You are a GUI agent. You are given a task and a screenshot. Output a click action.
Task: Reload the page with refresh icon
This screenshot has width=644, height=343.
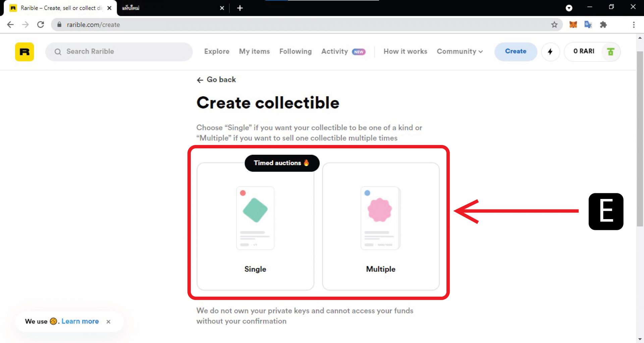click(x=41, y=24)
